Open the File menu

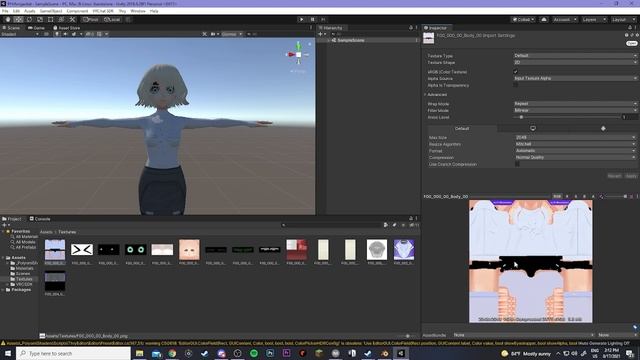tap(5, 11)
